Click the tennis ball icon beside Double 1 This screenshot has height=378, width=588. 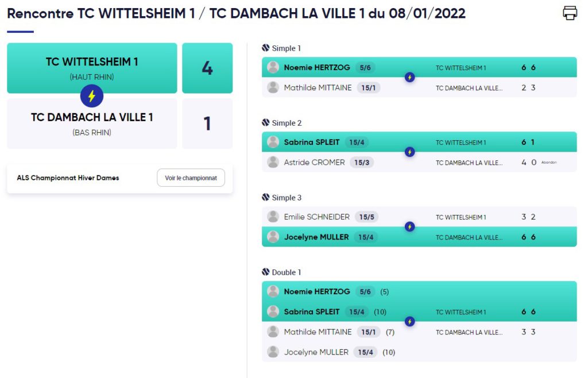265,272
